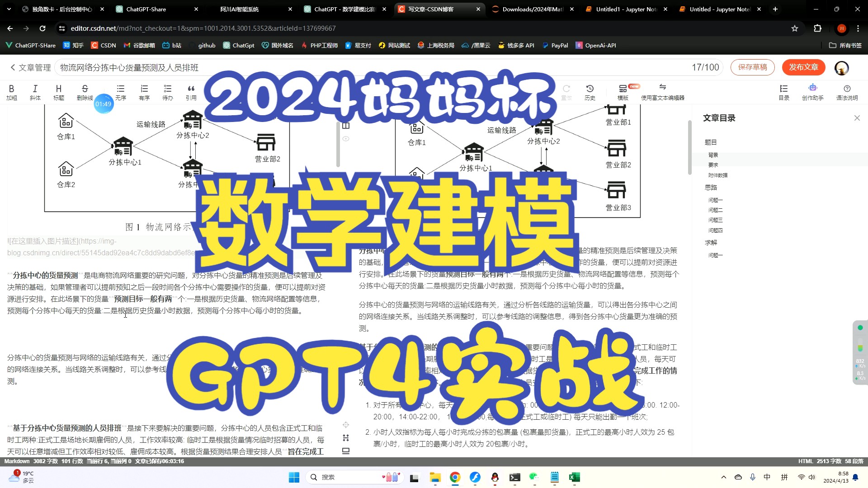Click the article title input field

(389, 67)
